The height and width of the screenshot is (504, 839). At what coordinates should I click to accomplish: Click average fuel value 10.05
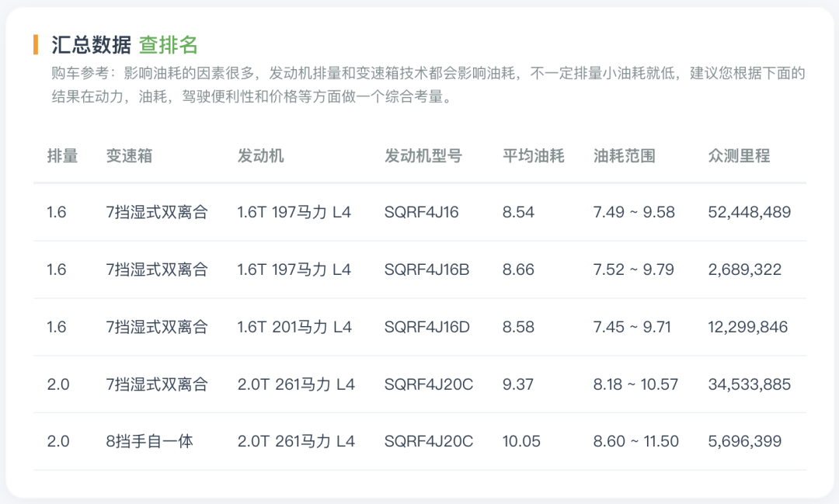521,441
